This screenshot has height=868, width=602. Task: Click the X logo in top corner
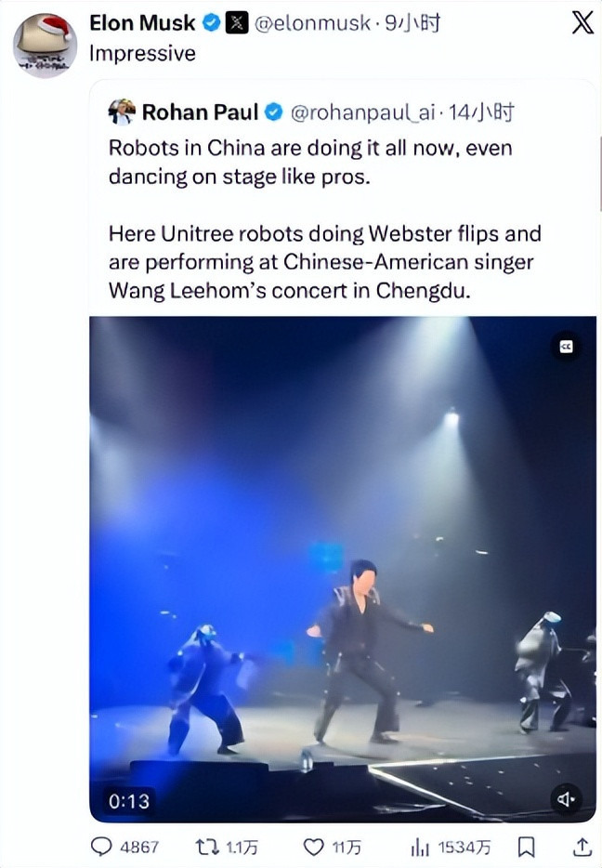[x=582, y=22]
